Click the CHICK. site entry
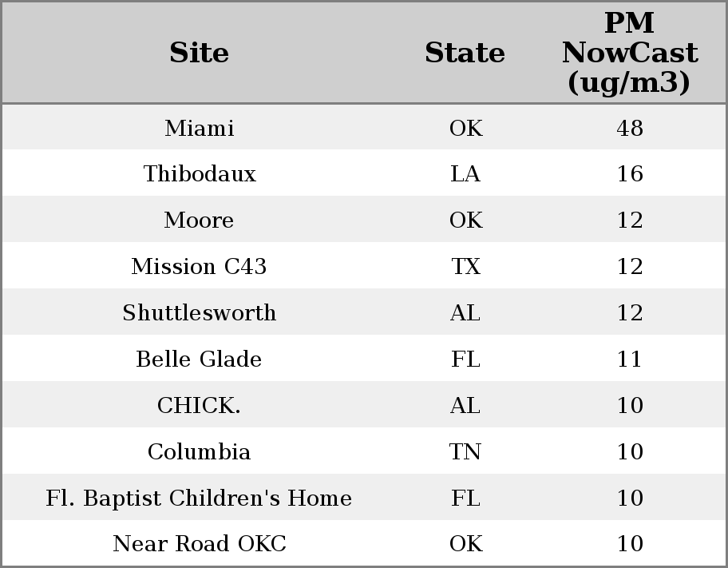 click(x=199, y=406)
